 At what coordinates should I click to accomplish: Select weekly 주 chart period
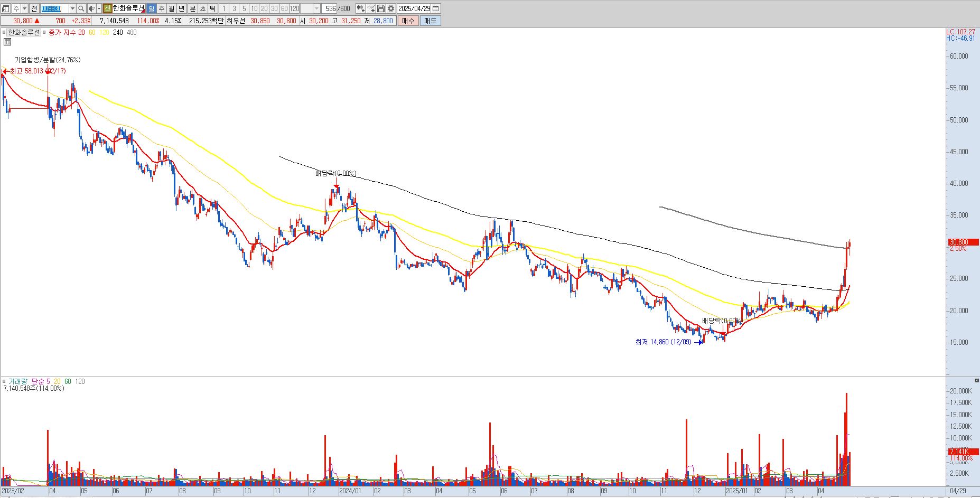162,8
